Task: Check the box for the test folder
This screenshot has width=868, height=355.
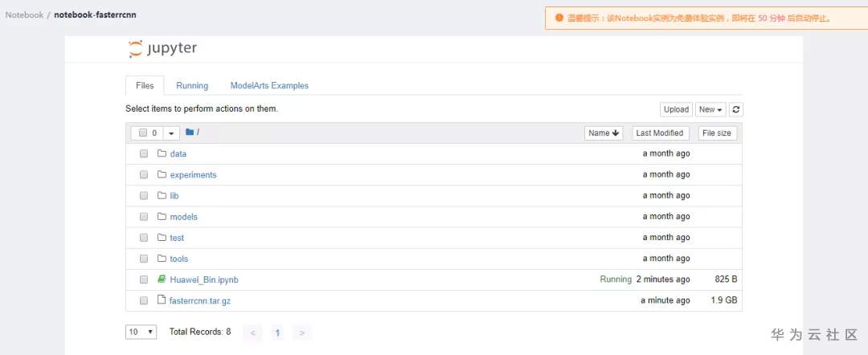Action: [x=144, y=238]
